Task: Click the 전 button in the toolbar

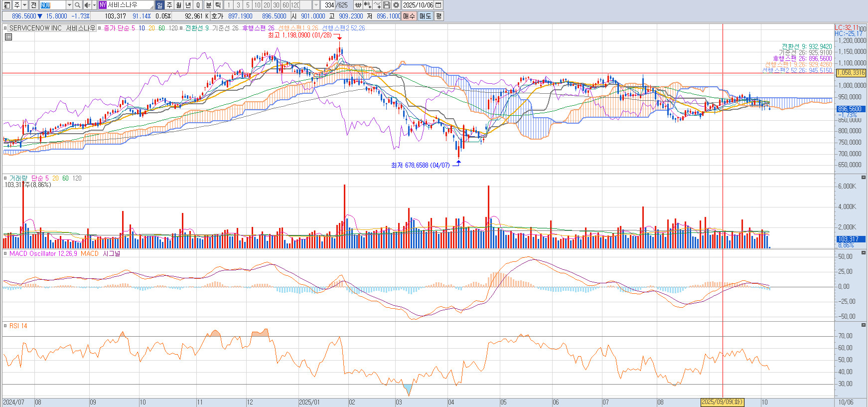Action: pos(33,5)
